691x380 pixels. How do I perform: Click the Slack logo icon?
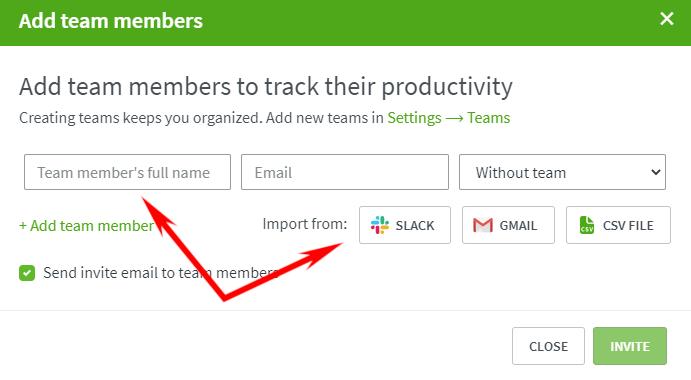380,225
